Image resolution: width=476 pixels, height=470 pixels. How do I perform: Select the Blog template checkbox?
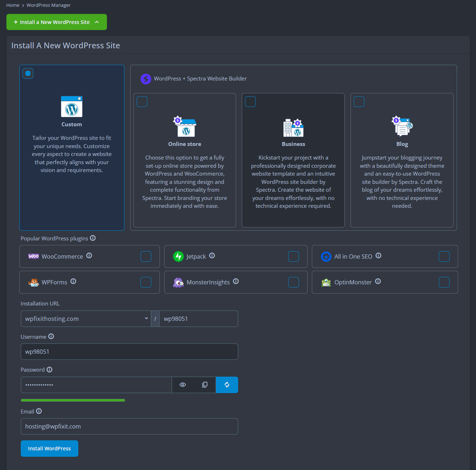[359, 102]
